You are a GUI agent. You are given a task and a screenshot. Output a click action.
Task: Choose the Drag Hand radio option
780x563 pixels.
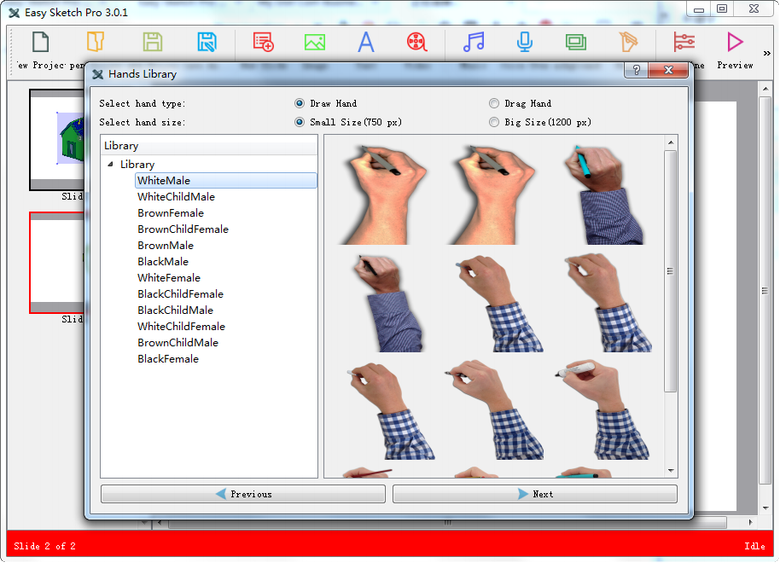(x=494, y=104)
